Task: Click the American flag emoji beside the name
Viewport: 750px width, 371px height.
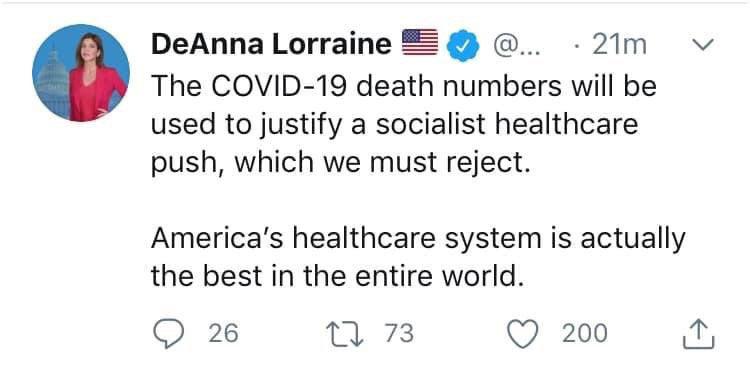Action: (420, 42)
